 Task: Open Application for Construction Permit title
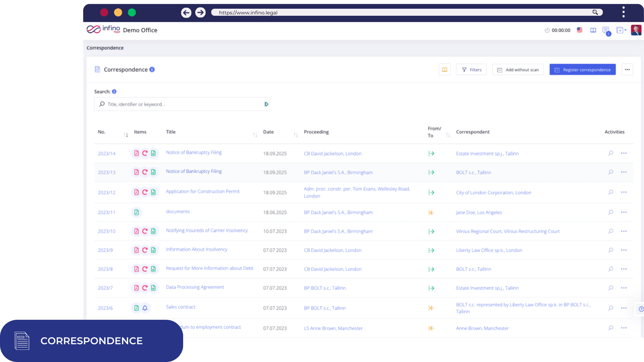pyautogui.click(x=203, y=191)
